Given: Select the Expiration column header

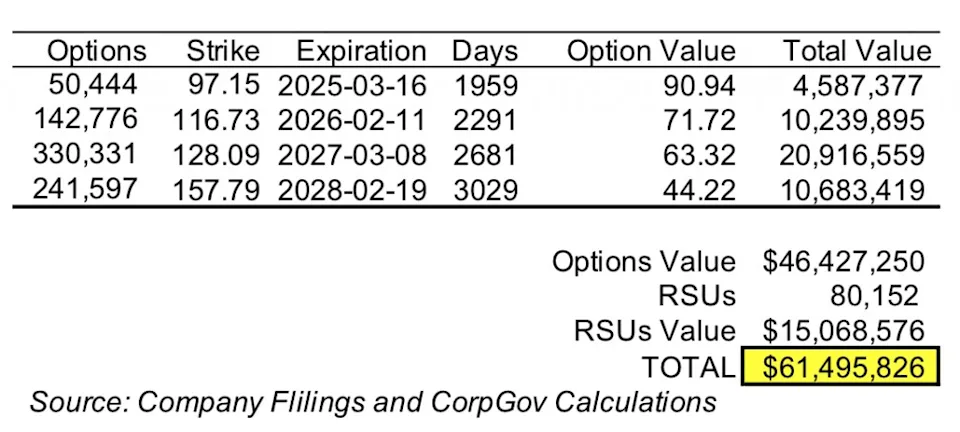Looking at the screenshot, I should tap(361, 51).
